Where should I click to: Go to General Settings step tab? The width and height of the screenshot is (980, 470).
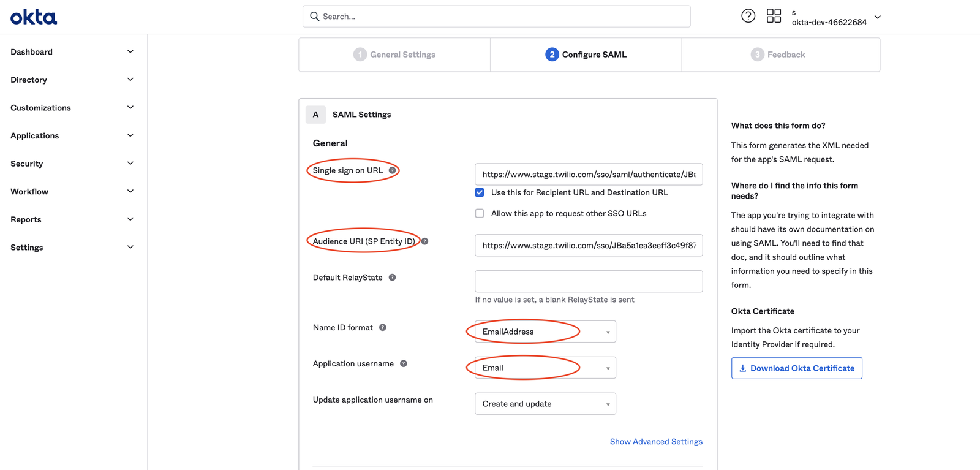click(394, 55)
